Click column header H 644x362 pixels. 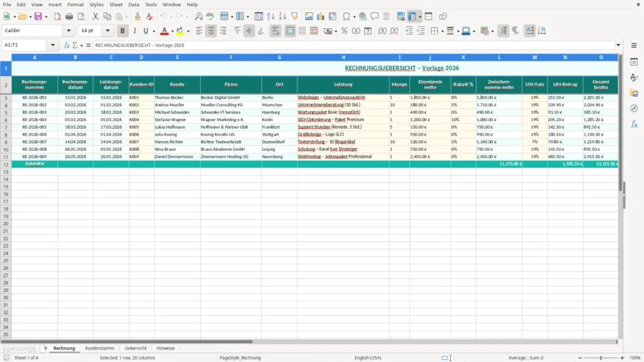pyautogui.click(x=343, y=57)
